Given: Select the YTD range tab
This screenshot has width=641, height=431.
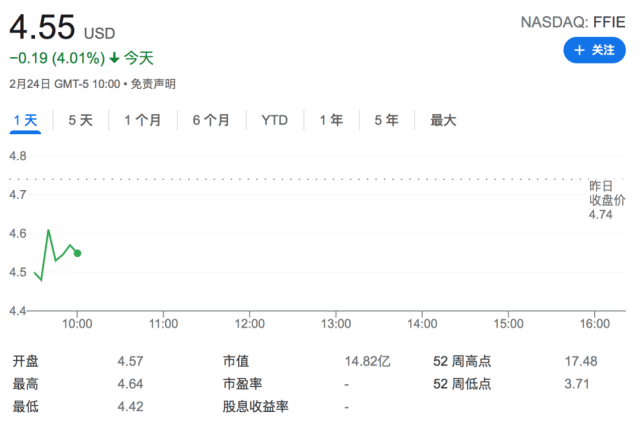Looking at the screenshot, I should point(274,120).
